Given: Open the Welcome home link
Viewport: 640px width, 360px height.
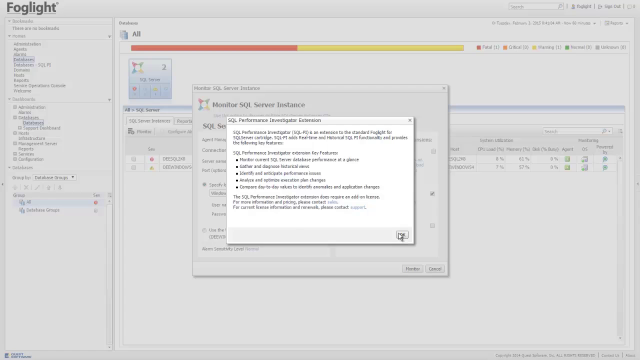Looking at the screenshot, I should pos(22,91).
